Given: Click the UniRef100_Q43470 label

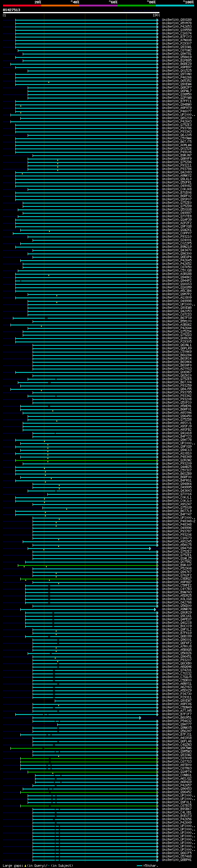Looking at the screenshot, I should coord(177,250).
